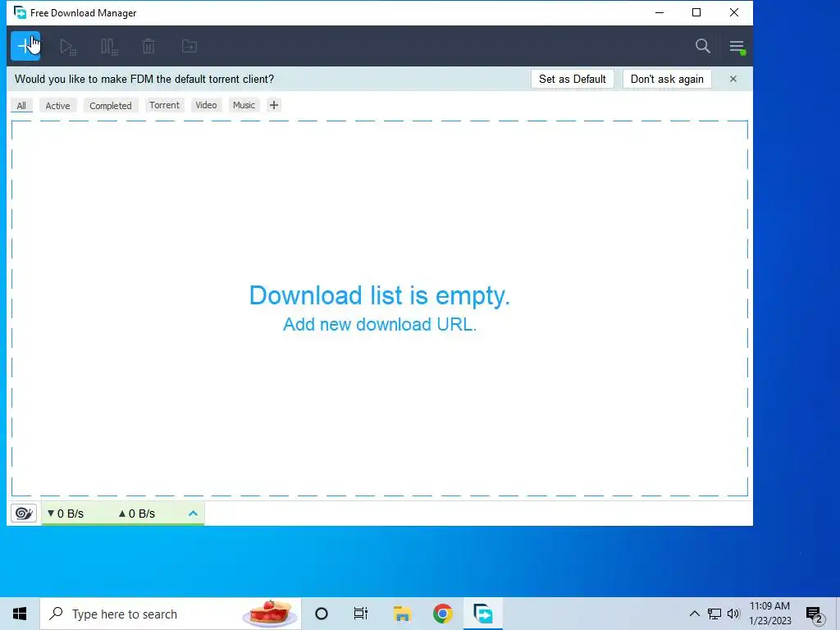Click the taskbar search box
The image size is (840, 630).
171,614
